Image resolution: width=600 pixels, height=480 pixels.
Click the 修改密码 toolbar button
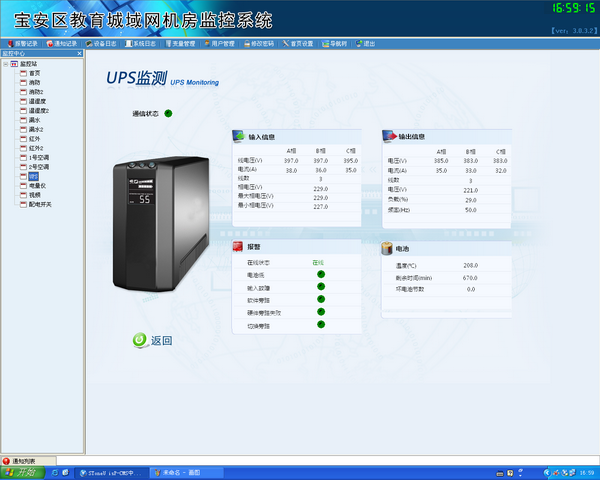(x=260, y=44)
